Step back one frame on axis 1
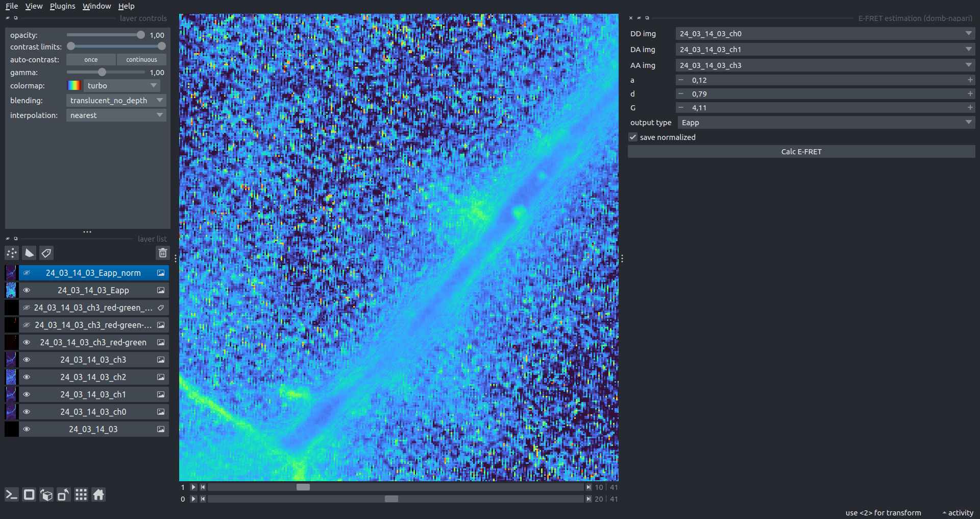 coord(203,487)
